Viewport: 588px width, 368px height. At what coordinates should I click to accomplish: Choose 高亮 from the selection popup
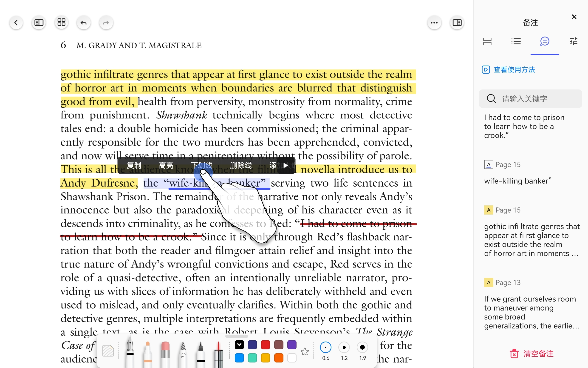pyautogui.click(x=166, y=166)
